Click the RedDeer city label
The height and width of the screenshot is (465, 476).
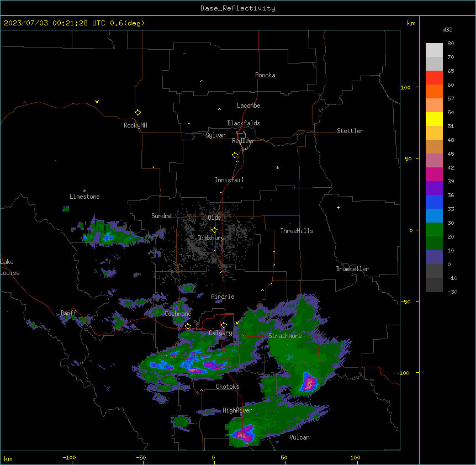[x=243, y=141]
